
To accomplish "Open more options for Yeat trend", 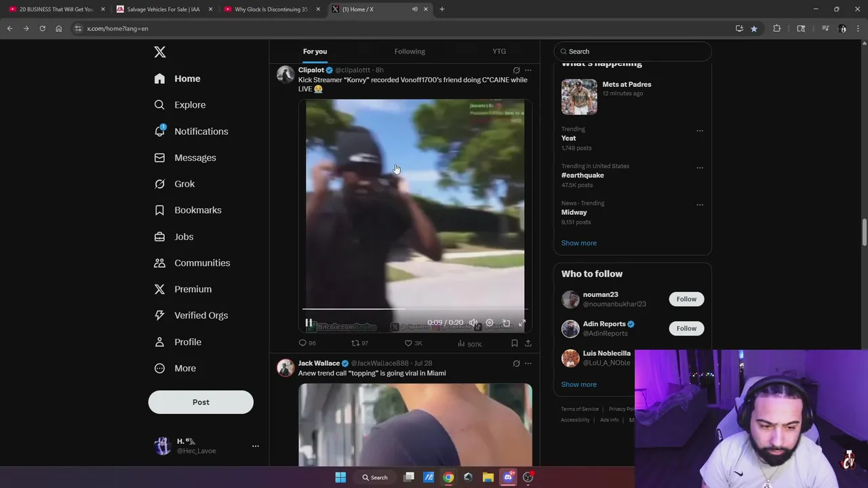I will coord(700,131).
